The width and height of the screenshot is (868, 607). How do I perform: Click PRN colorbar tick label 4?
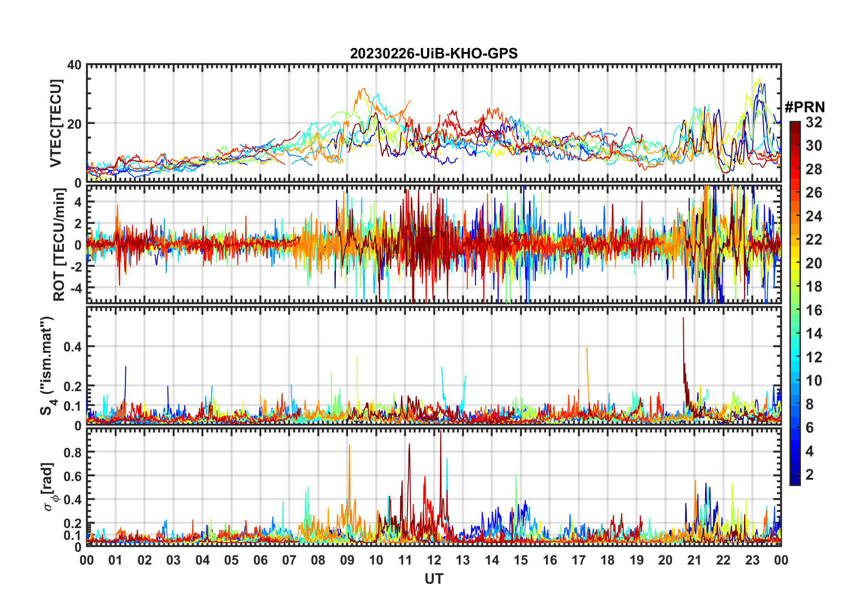(x=810, y=451)
